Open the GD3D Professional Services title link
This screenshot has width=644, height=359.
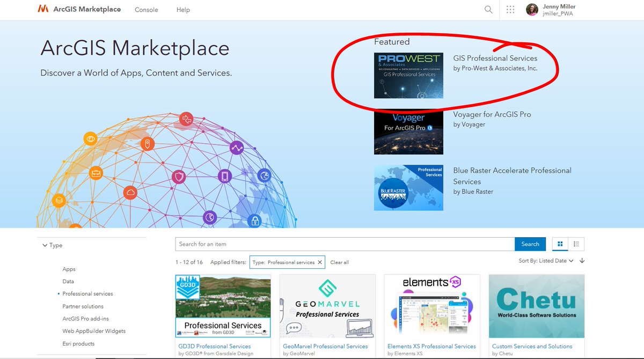tap(215, 347)
